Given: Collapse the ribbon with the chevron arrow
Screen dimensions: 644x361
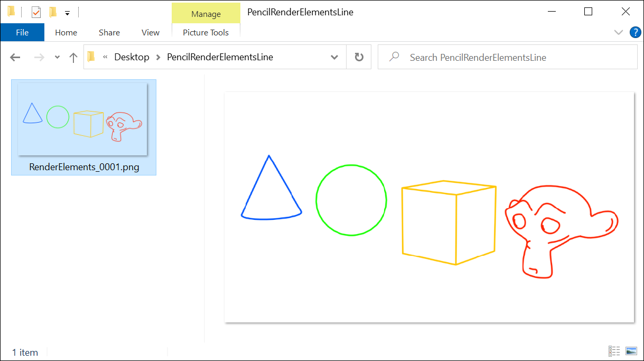Looking at the screenshot, I should [x=618, y=32].
